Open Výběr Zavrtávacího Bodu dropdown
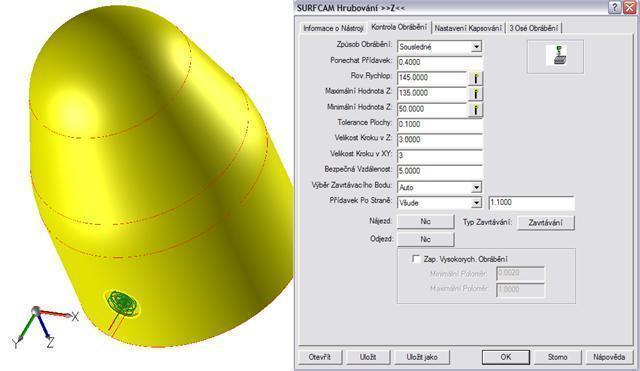 point(476,187)
